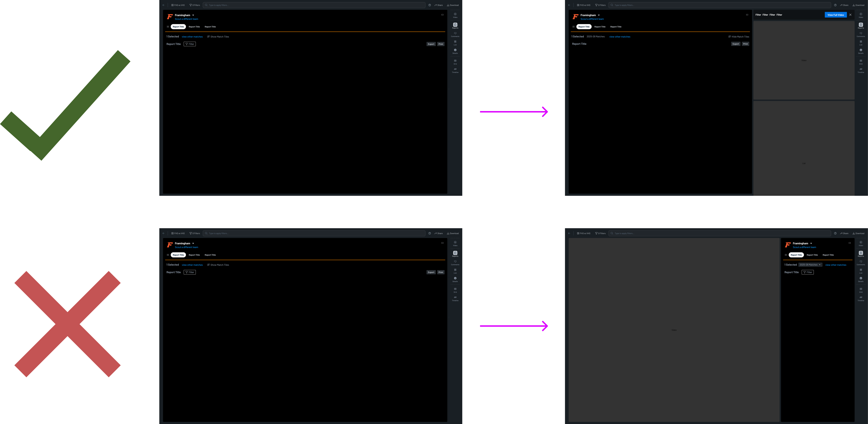
Task: Toggle Show Match Tiles in green-checkmark mockup
Action: coord(218,37)
